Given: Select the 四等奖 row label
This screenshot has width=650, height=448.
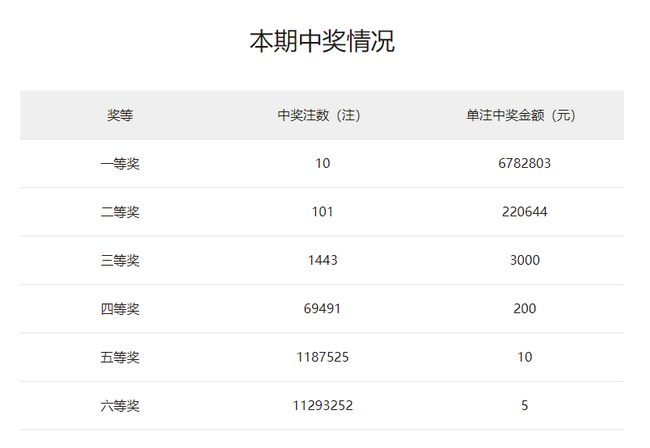Looking at the screenshot, I should coord(120,309).
